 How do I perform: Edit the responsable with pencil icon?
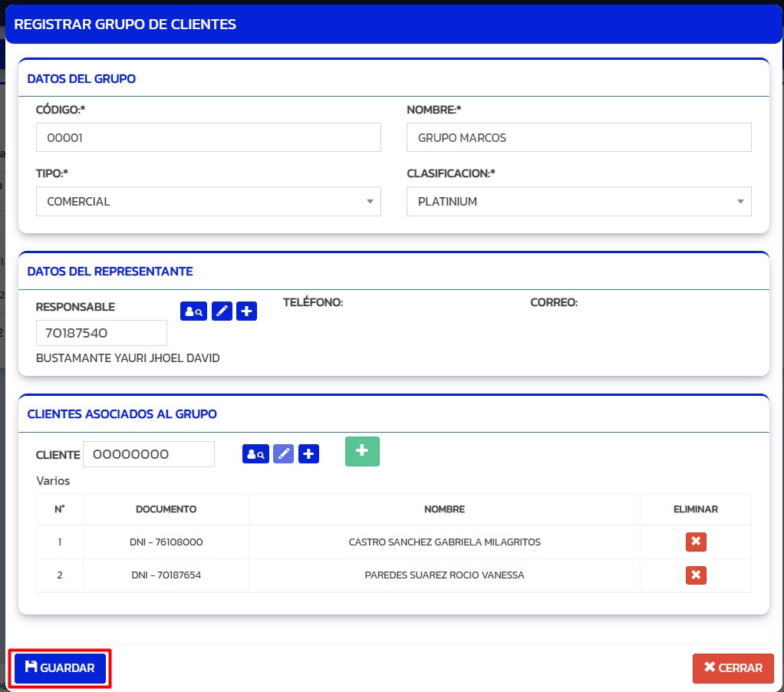[x=222, y=311]
